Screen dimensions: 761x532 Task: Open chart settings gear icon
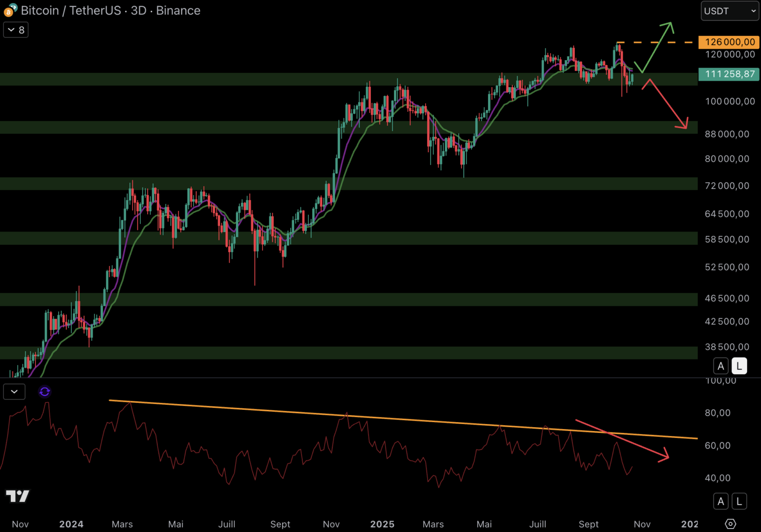[730, 524]
